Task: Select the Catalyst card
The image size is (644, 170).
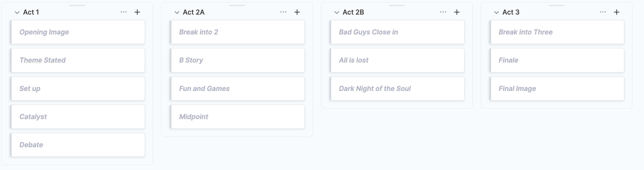Action: (x=77, y=117)
